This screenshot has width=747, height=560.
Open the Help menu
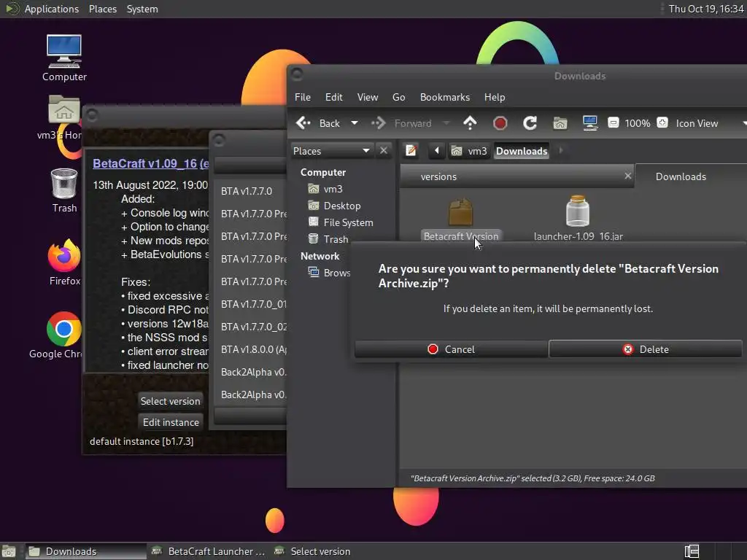(495, 97)
